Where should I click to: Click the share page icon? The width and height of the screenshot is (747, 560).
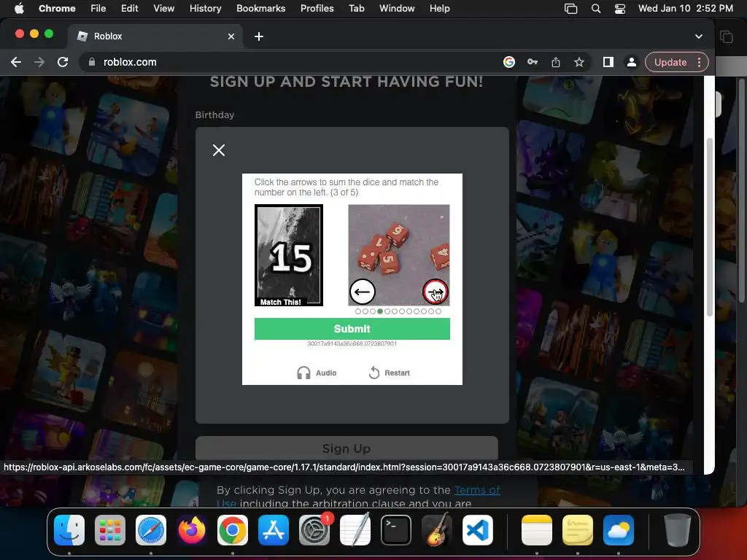555,63
